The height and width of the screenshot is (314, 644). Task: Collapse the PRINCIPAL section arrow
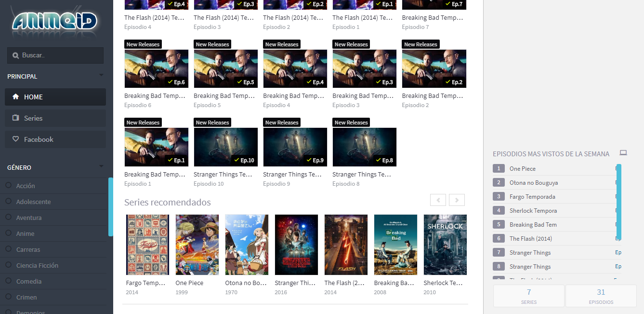tap(101, 75)
